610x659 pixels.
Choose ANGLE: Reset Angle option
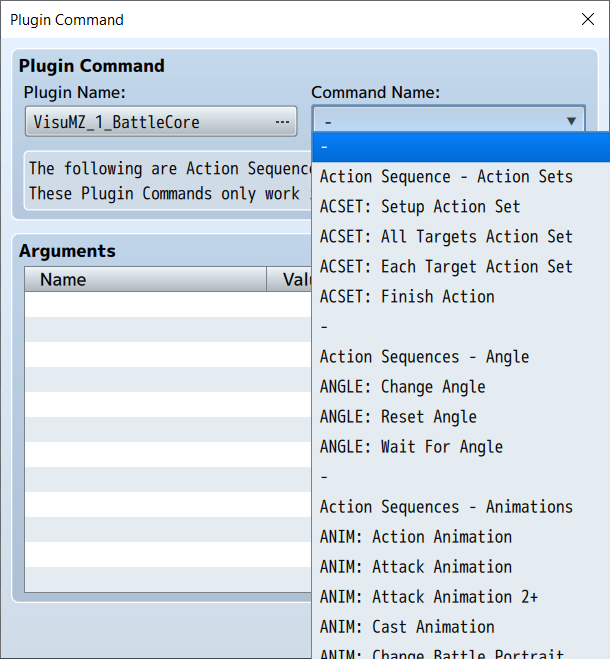(x=398, y=417)
